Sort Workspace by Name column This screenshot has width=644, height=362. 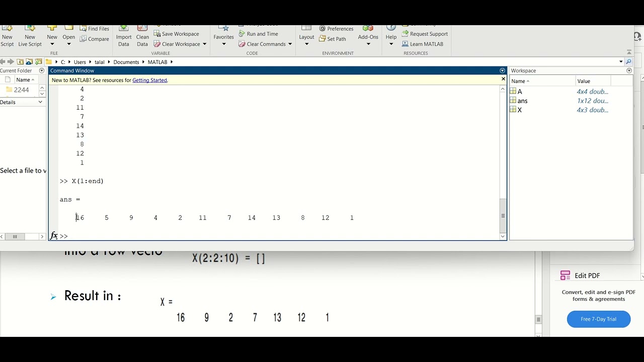point(542,81)
